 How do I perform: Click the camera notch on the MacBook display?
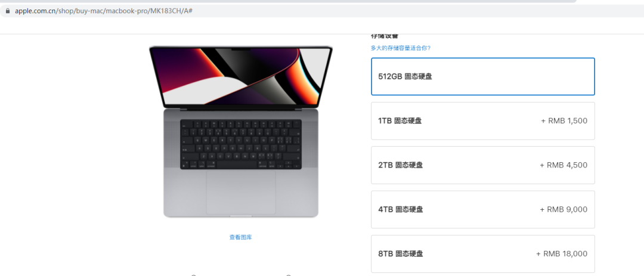click(241, 49)
